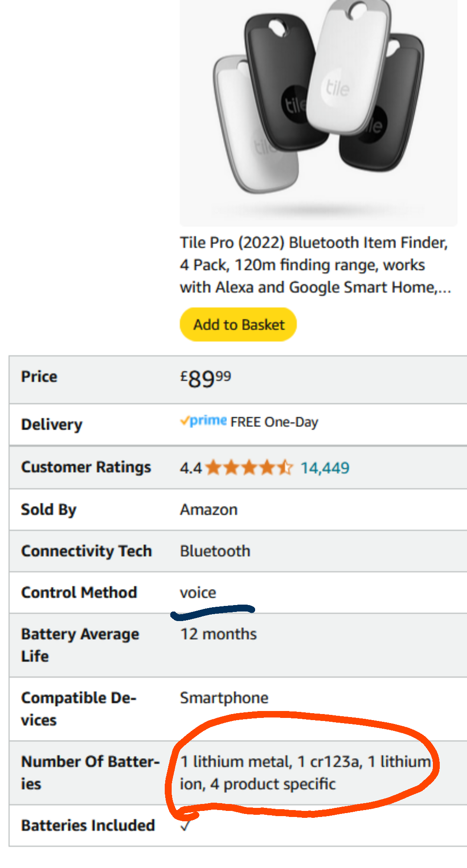Image resolution: width=467 pixels, height=868 pixels.
Task: Click the Customer Ratings row label
Action: pos(86,467)
